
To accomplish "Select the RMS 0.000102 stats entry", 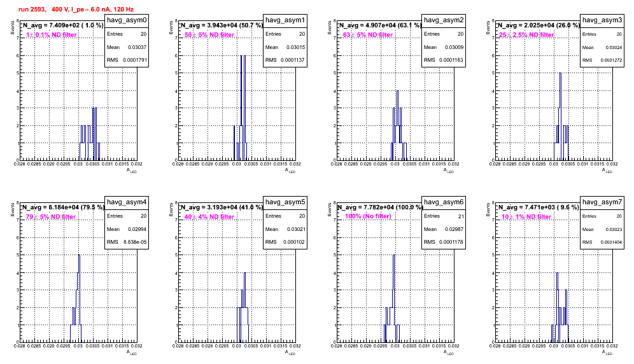I will click(x=285, y=242).
